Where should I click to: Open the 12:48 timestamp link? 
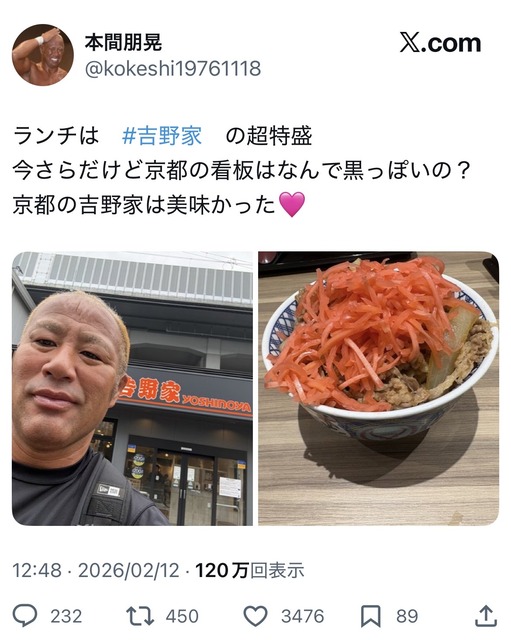click(x=37, y=570)
